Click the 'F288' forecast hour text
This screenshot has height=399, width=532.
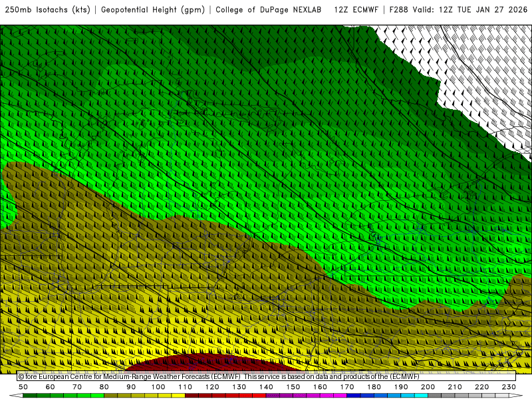point(398,10)
